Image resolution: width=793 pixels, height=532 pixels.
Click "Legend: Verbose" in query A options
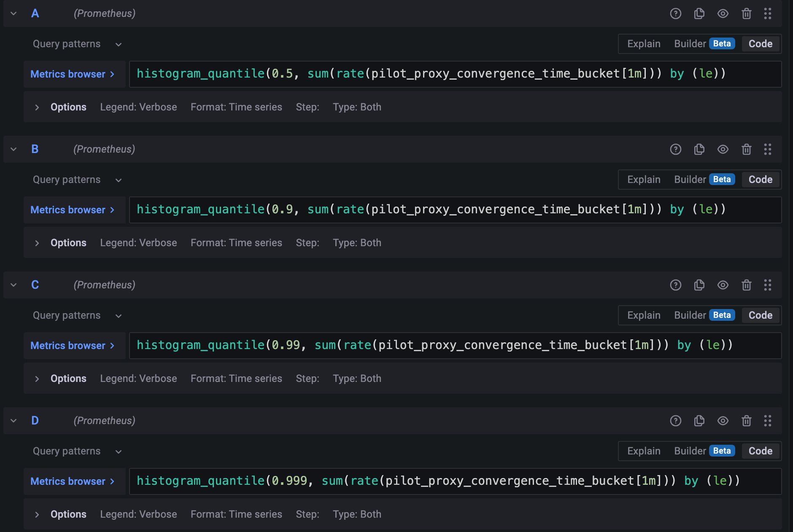[x=138, y=107]
